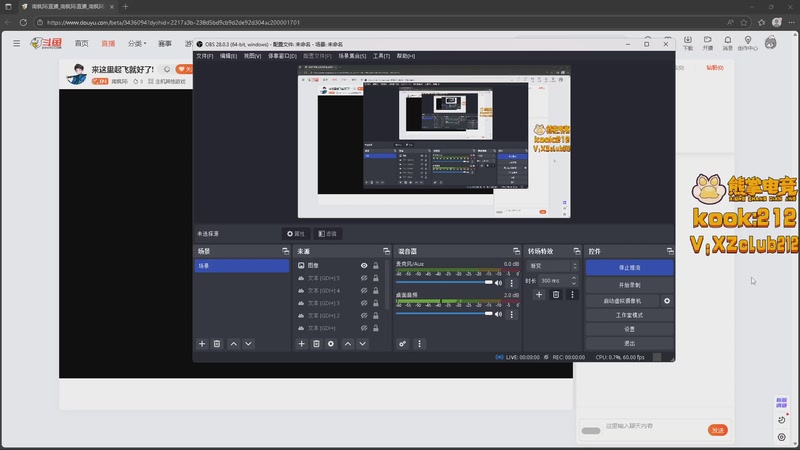The width and height of the screenshot is (800, 450).
Task: Open the transition type dropdown 渐变
Action: [x=553, y=266]
